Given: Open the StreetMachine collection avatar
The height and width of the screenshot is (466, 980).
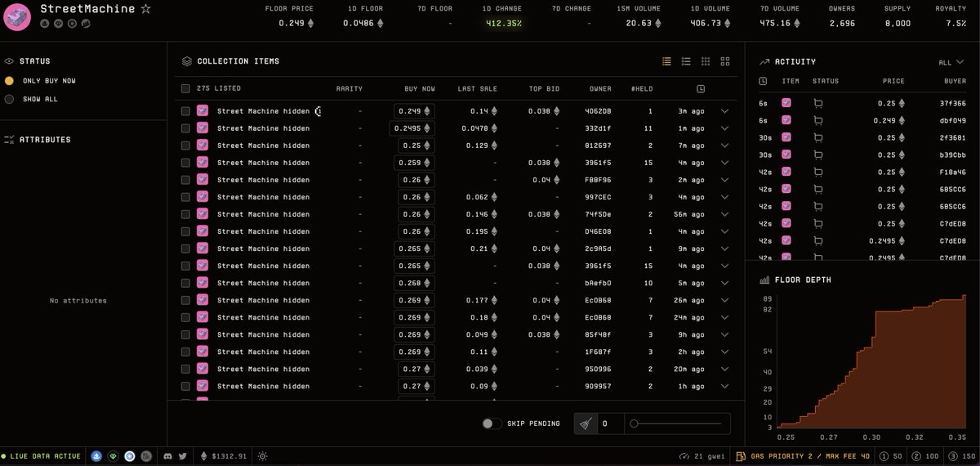Looking at the screenshot, I should [18, 16].
